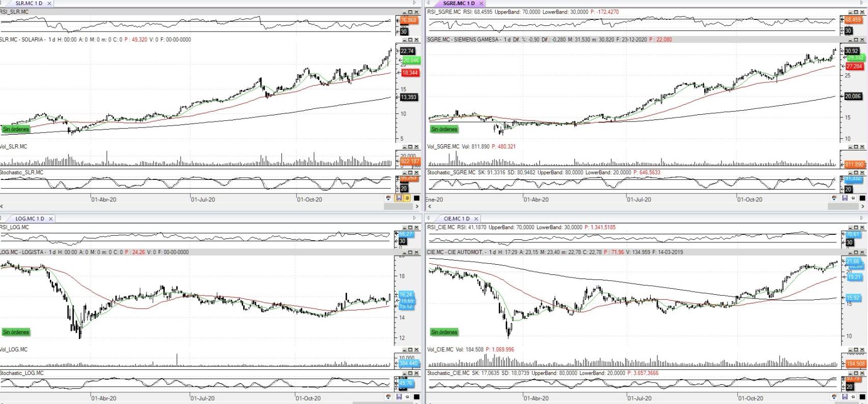Toggle the pin icon under the SLR.MC chart

tap(407, 198)
